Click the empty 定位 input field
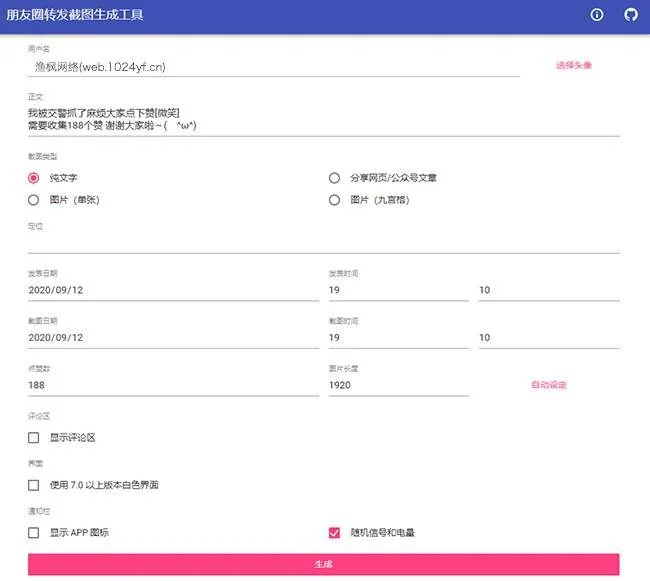 323,243
